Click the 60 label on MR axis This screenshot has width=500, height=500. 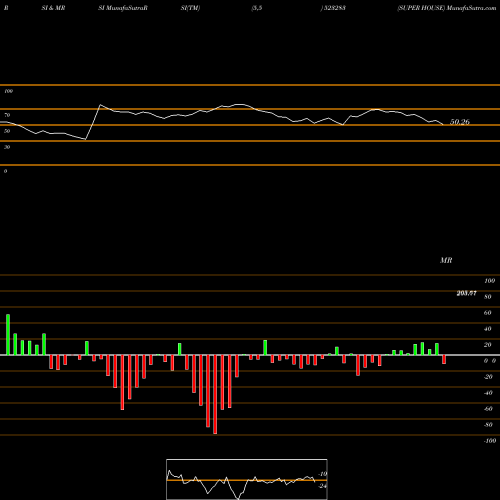coord(488,313)
